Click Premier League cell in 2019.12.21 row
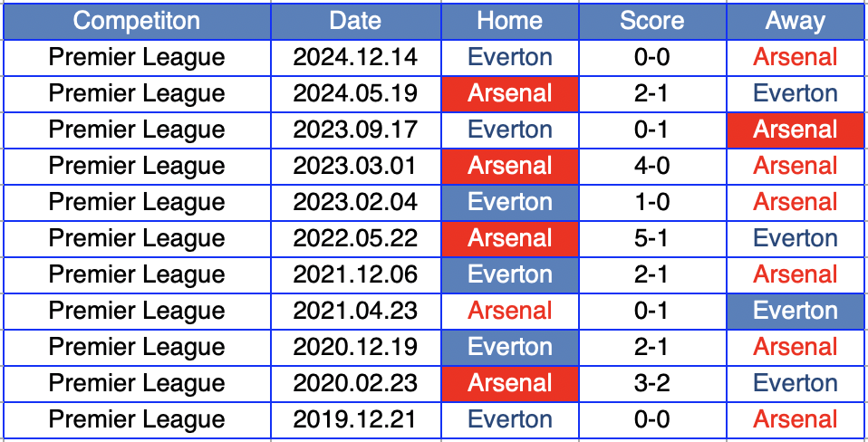This screenshot has height=442, width=868. (137, 419)
